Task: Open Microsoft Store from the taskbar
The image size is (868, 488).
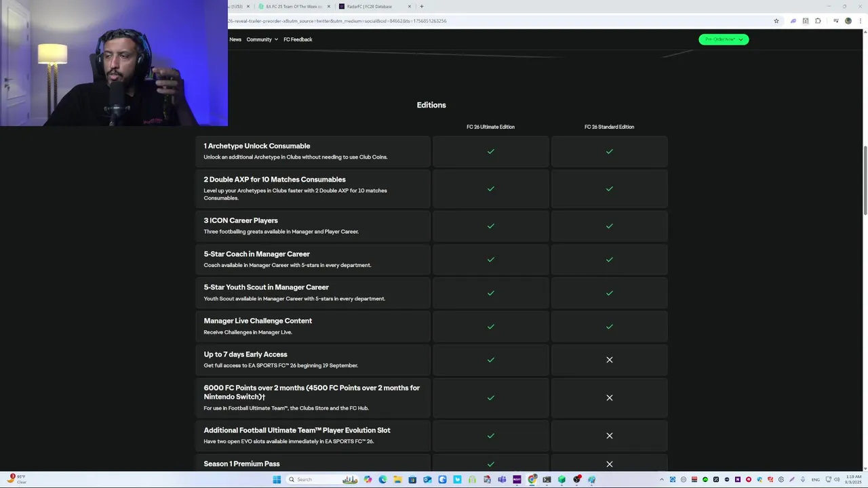Action: 412,480
